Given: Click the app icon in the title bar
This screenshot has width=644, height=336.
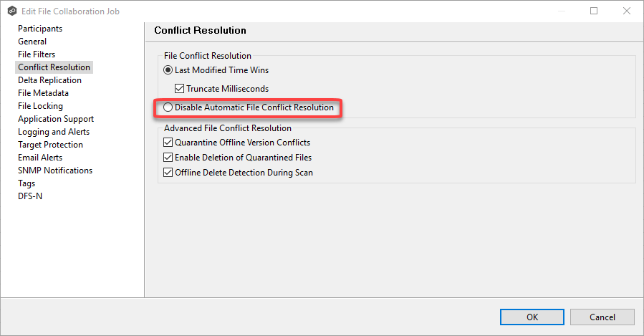Looking at the screenshot, I should click(11, 11).
